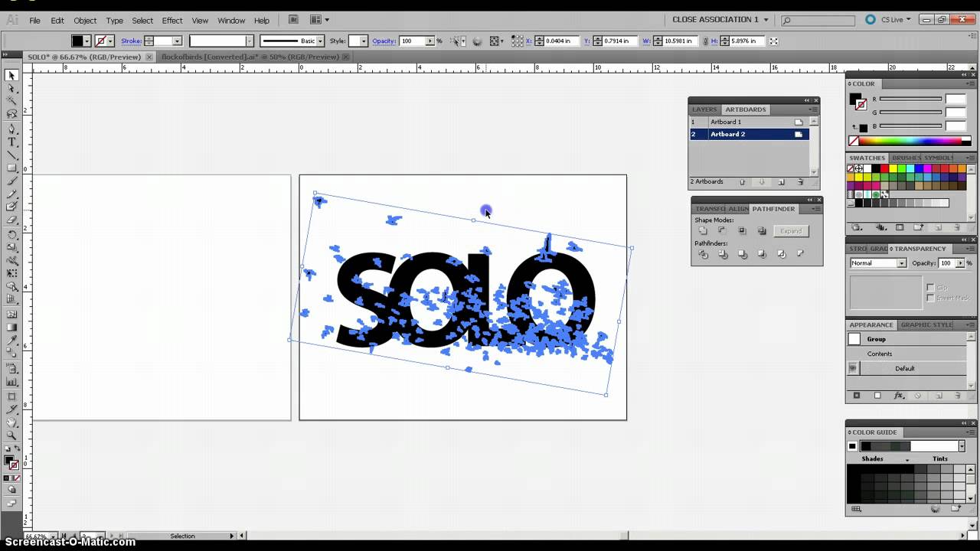Open the brush Style dropdown showing Basic
Image resolution: width=980 pixels, height=551 pixels.
tap(320, 41)
